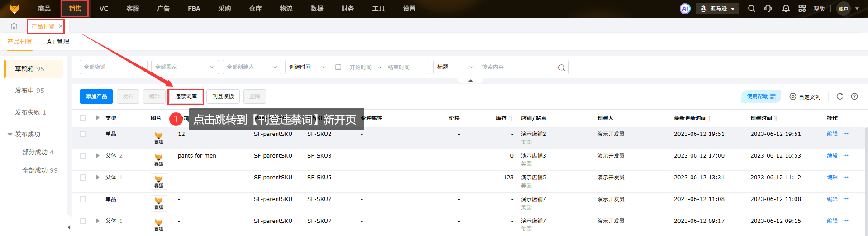Screen dimensions: 868x236
Task: Select the 草稿箱 95 sidebar item
Action: (x=33, y=69)
